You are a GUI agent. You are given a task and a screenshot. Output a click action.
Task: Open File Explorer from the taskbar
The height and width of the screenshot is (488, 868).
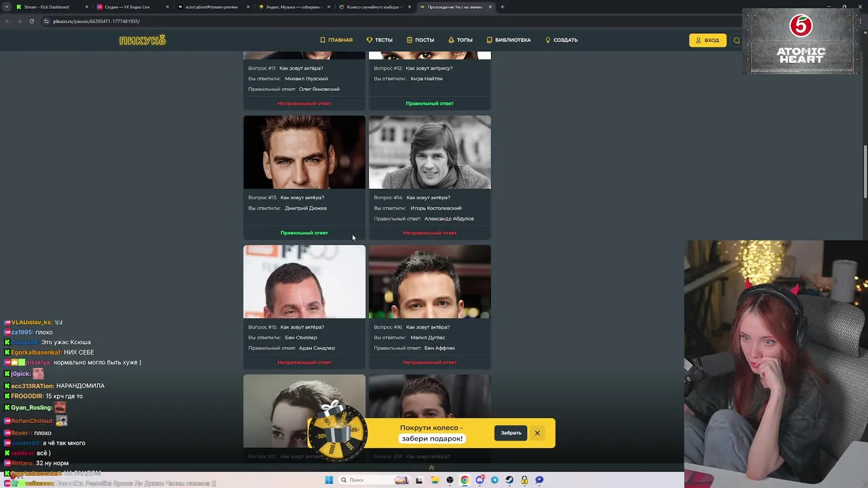[x=434, y=480]
